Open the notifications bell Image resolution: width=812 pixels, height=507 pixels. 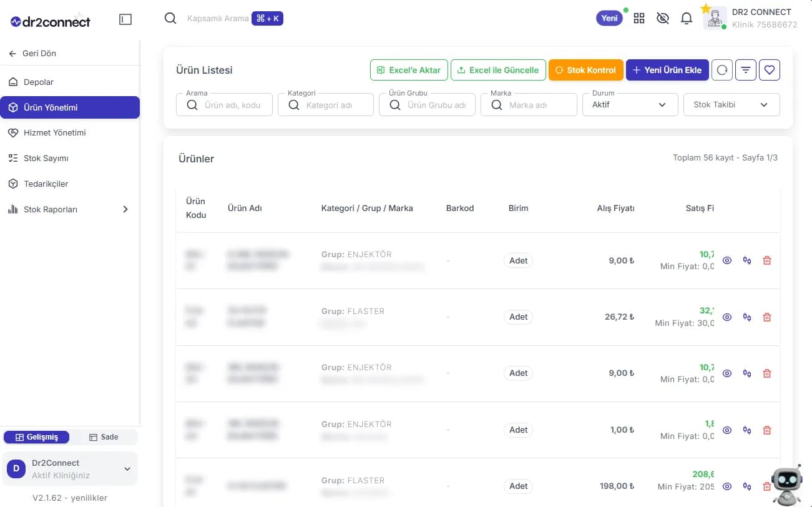(687, 19)
